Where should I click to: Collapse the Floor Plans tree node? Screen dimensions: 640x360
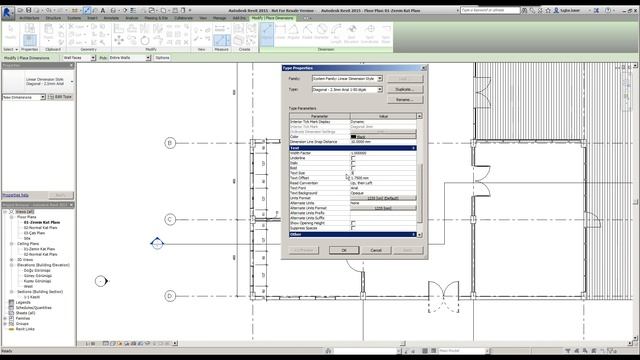pyautogui.click(x=12, y=217)
